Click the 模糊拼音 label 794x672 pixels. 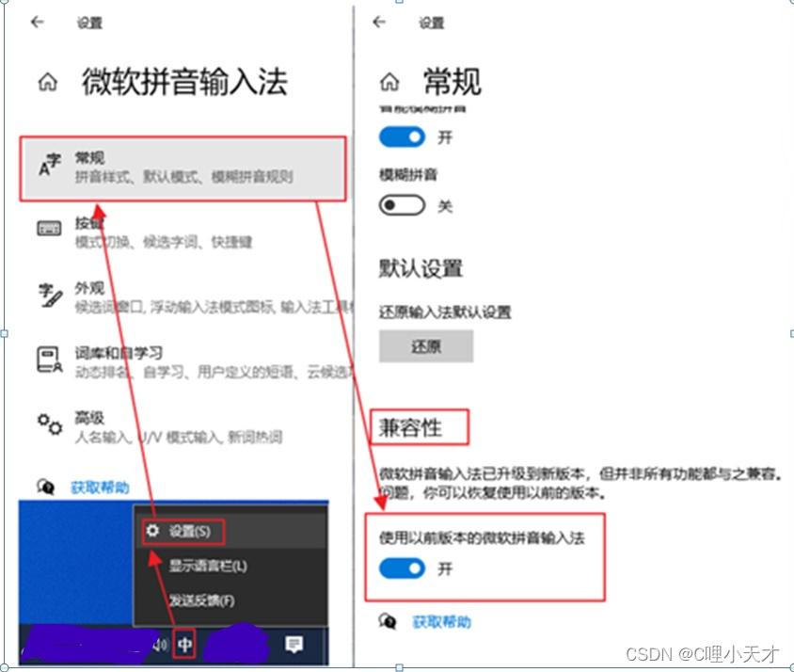pos(408,175)
